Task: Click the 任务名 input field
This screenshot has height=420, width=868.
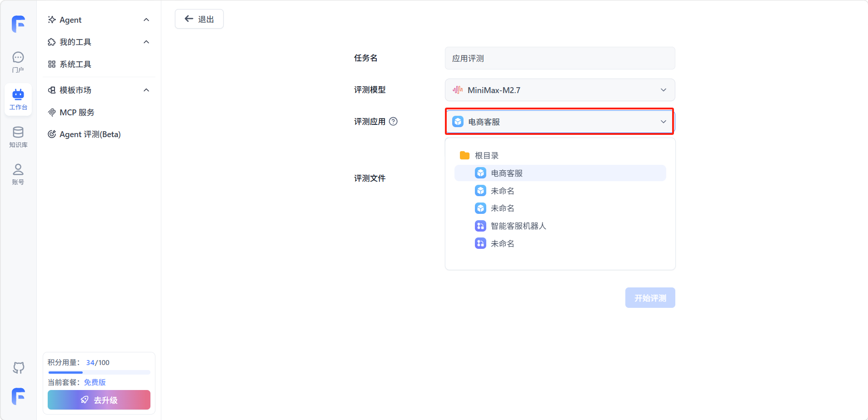Action: (x=560, y=58)
